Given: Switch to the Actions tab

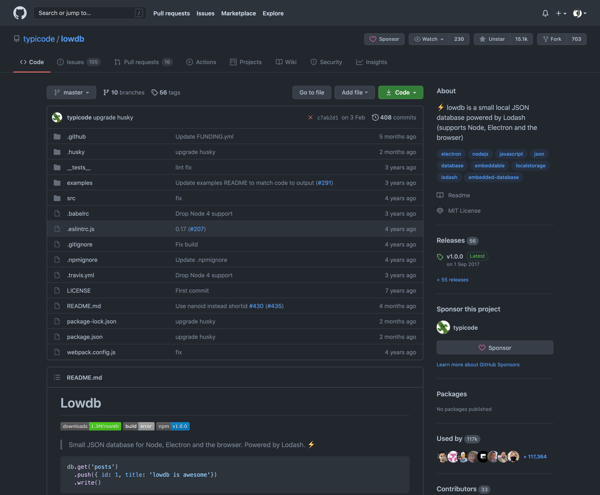Looking at the screenshot, I should point(201,62).
